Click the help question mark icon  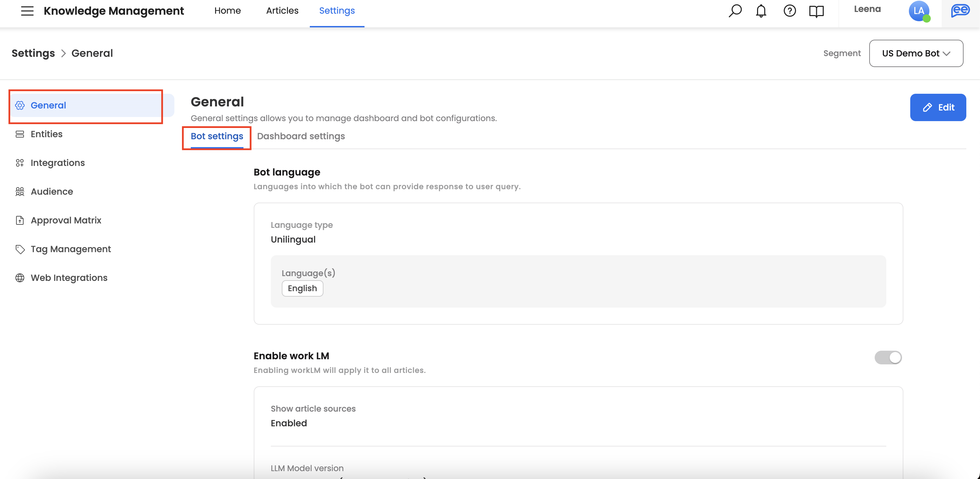pos(790,11)
